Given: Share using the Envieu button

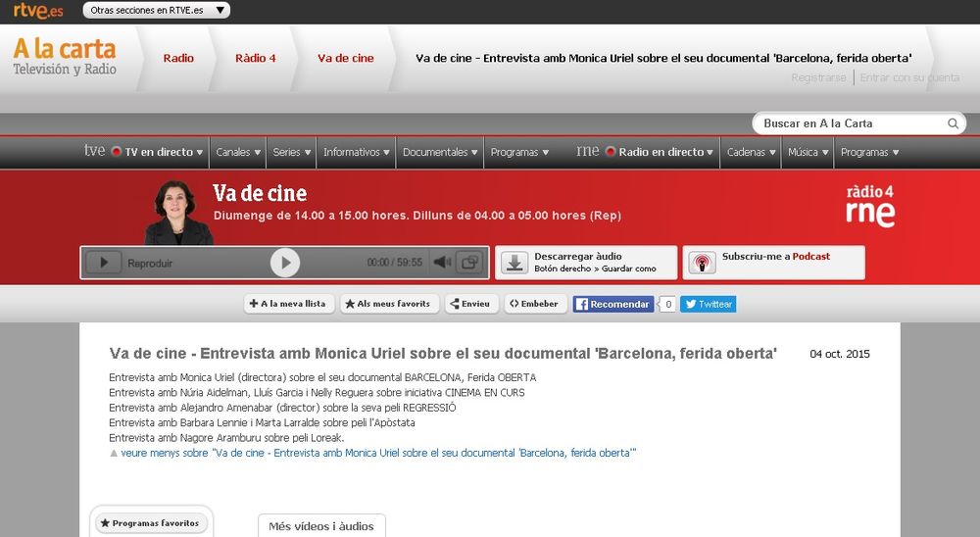Looking at the screenshot, I should 471,304.
